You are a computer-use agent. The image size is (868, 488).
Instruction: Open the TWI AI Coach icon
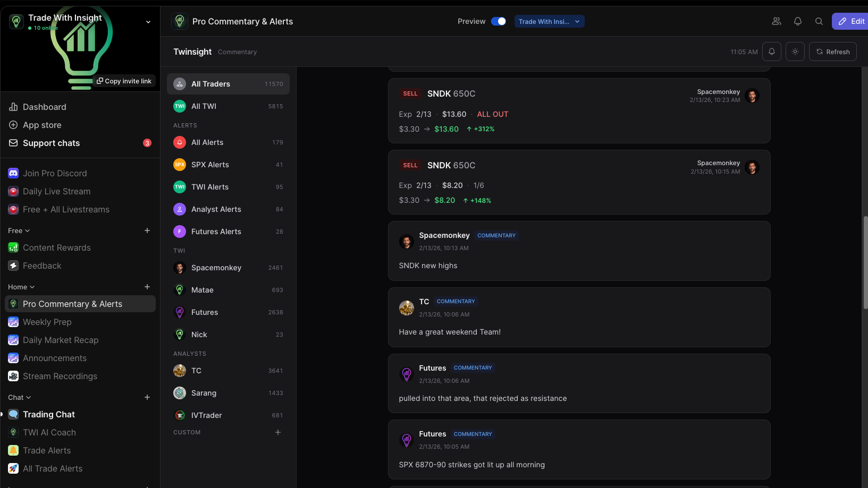pyautogui.click(x=13, y=432)
